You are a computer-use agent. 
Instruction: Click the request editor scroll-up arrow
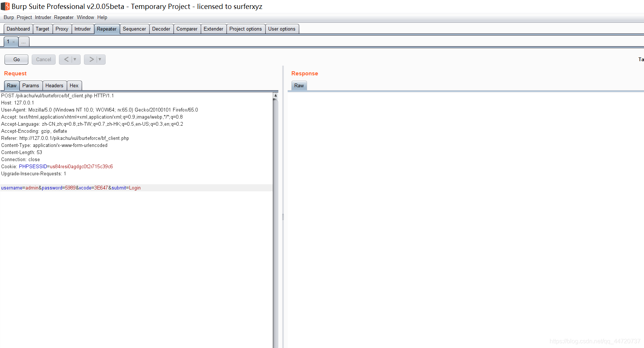point(275,95)
